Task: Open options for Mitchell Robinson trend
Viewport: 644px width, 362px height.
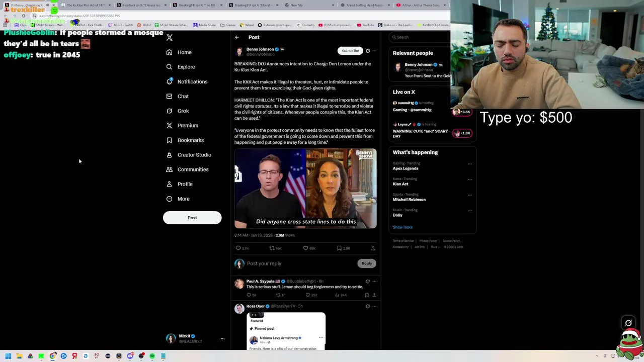Action: (x=470, y=195)
